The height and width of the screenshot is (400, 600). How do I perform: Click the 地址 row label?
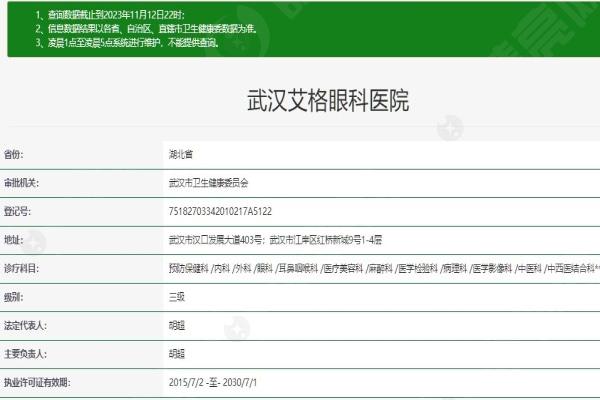(x=13, y=240)
